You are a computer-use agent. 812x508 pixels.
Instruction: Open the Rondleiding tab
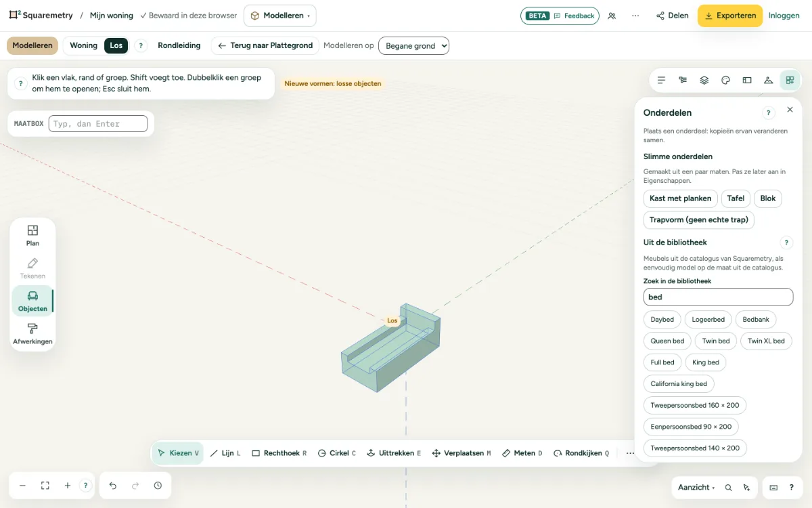(179, 45)
